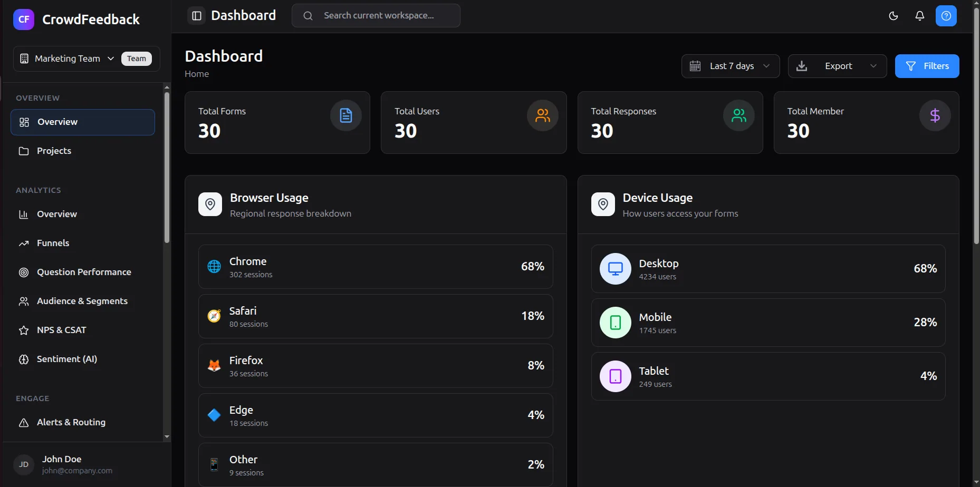Click the sidebar scrollbar up arrow
Viewport: 980px width, 487px height.
click(x=167, y=87)
